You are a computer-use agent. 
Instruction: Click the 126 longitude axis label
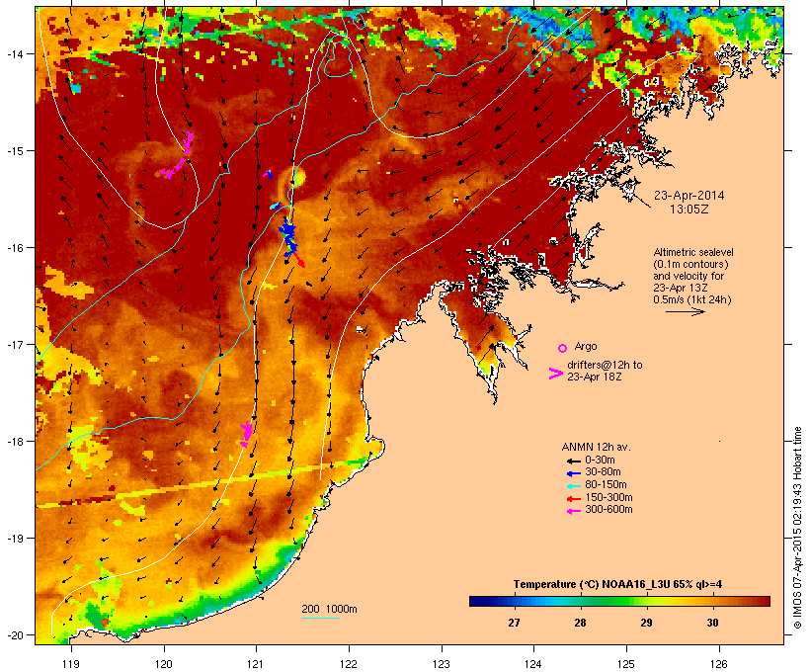coord(718,664)
